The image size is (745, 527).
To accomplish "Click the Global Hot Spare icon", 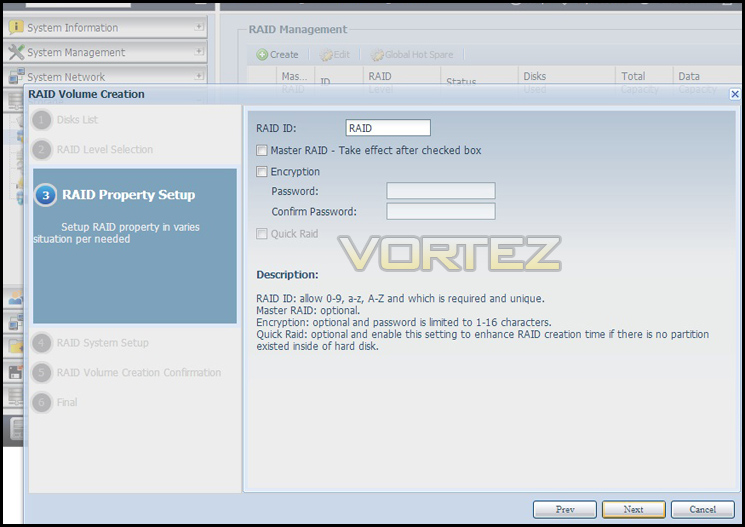I will coord(377,55).
